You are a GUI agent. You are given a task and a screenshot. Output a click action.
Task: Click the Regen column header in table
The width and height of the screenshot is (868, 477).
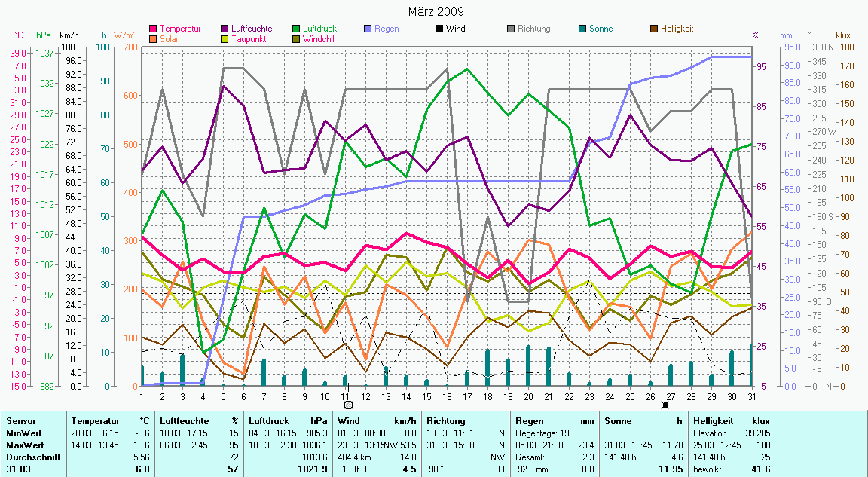(528, 422)
